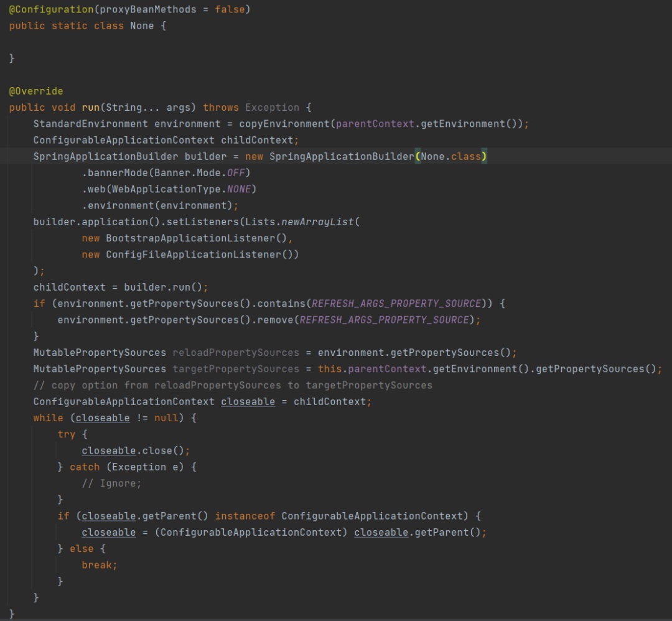Screen dimensions: 672x621
Task: Select the italic NONE constant
Action: (x=239, y=189)
